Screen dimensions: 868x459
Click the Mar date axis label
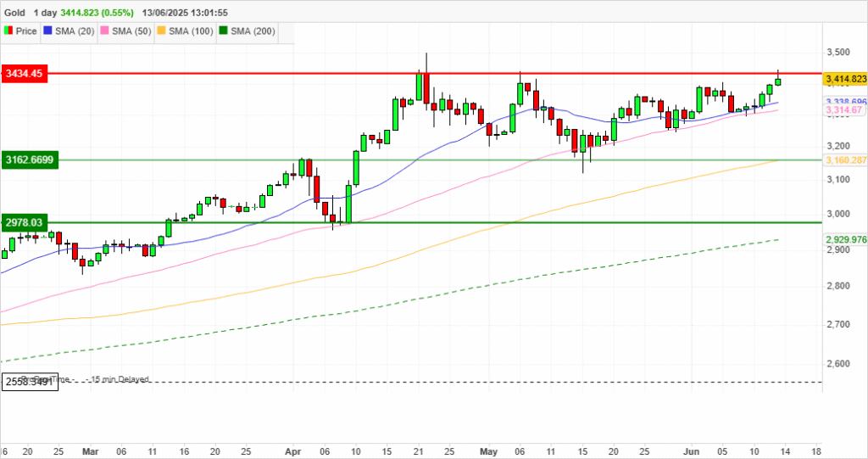[x=90, y=452]
